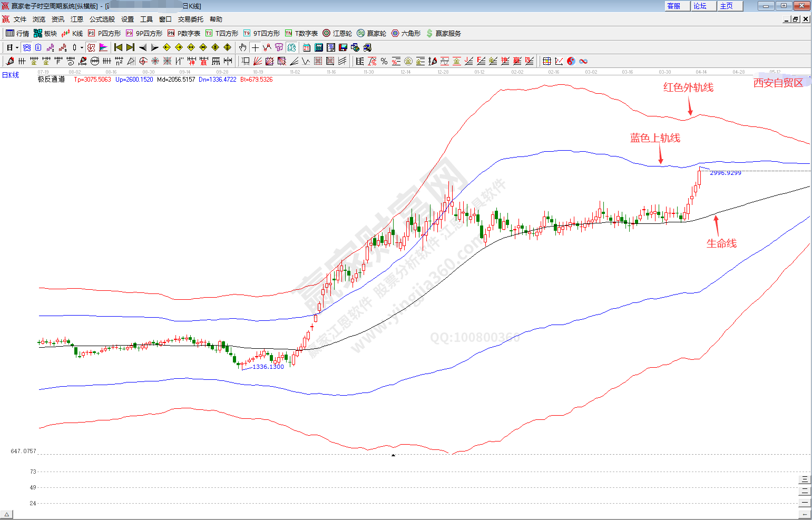This screenshot has width=812, height=520.
Task: Click the calculator icon in toolbar
Action: (x=318, y=47)
